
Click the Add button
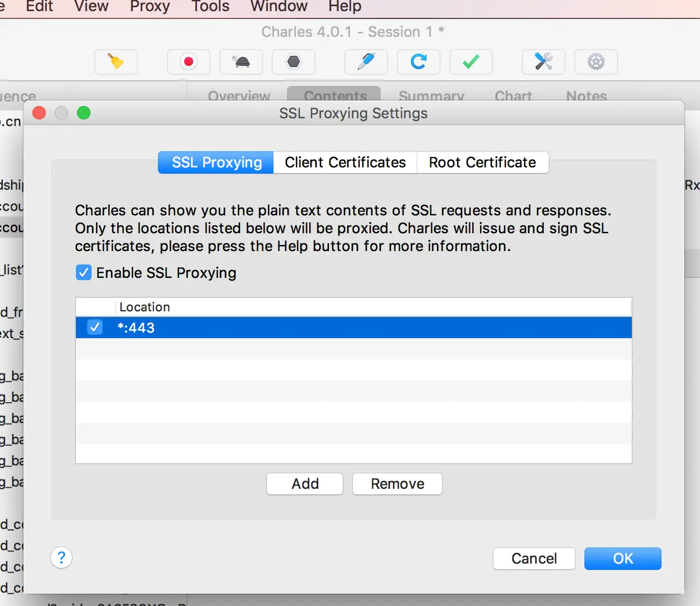(x=305, y=484)
